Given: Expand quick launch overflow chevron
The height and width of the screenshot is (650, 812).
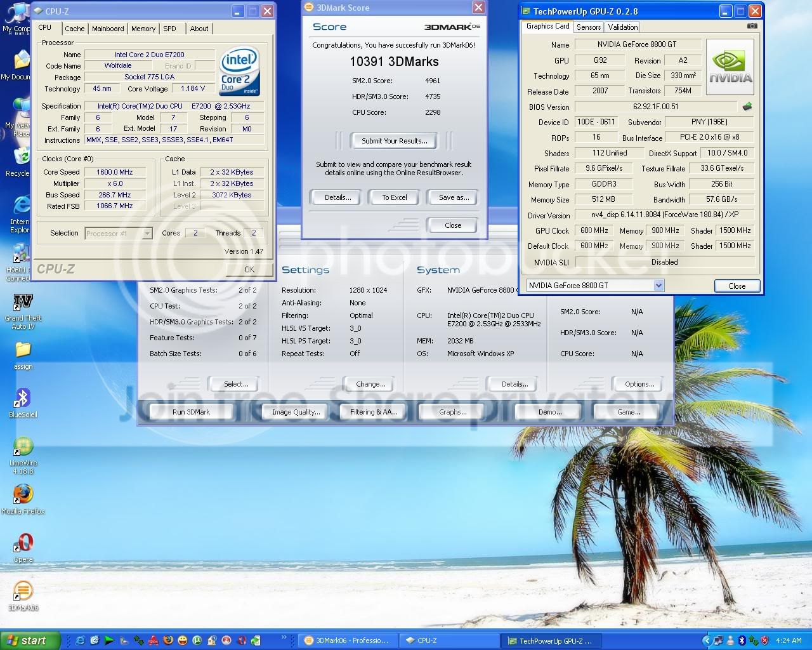Looking at the screenshot, I should 284,637.
